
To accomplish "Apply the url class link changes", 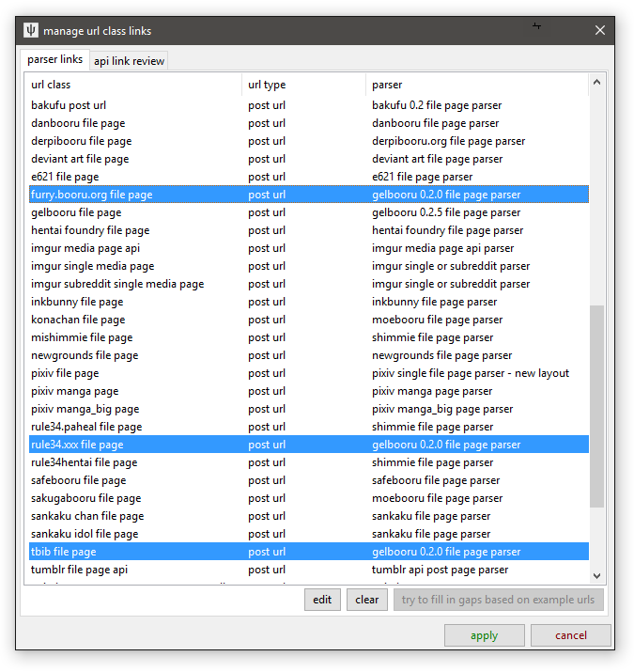I will pos(484,635).
